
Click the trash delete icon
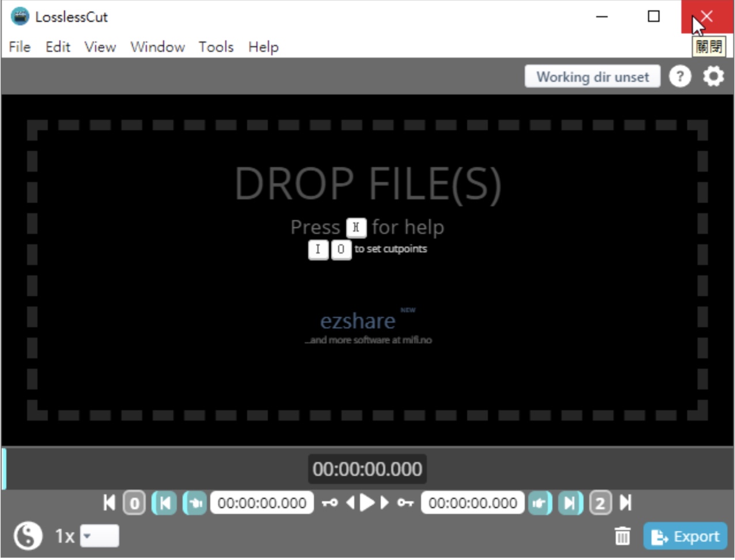[622, 536]
